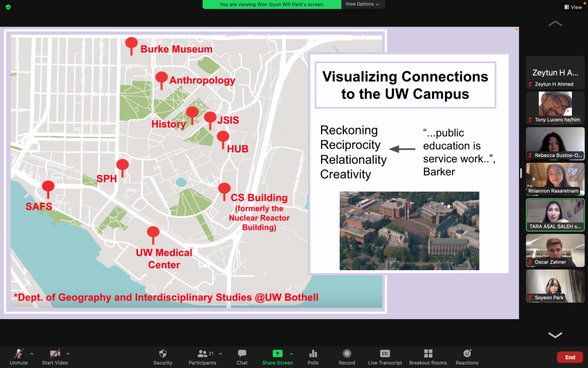Show more participants with down chevron
This screenshot has width=588, height=368.
pos(555,335)
